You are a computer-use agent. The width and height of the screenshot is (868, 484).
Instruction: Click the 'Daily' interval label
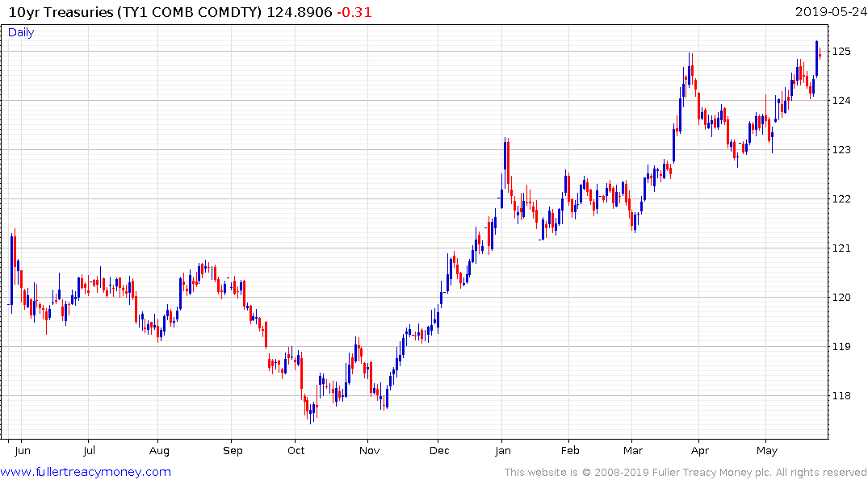point(21,32)
